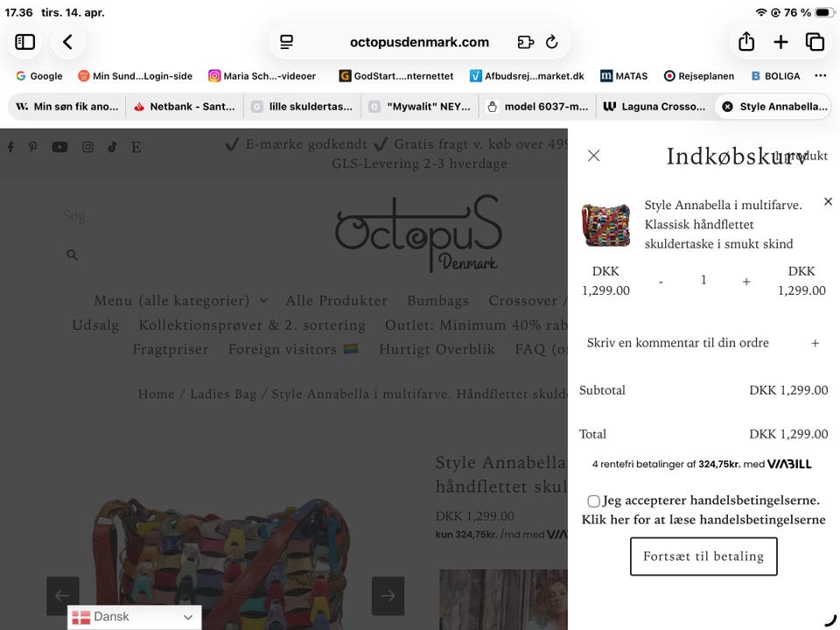The width and height of the screenshot is (840, 630).
Task: Click the Søg search field
Action: coord(73,216)
